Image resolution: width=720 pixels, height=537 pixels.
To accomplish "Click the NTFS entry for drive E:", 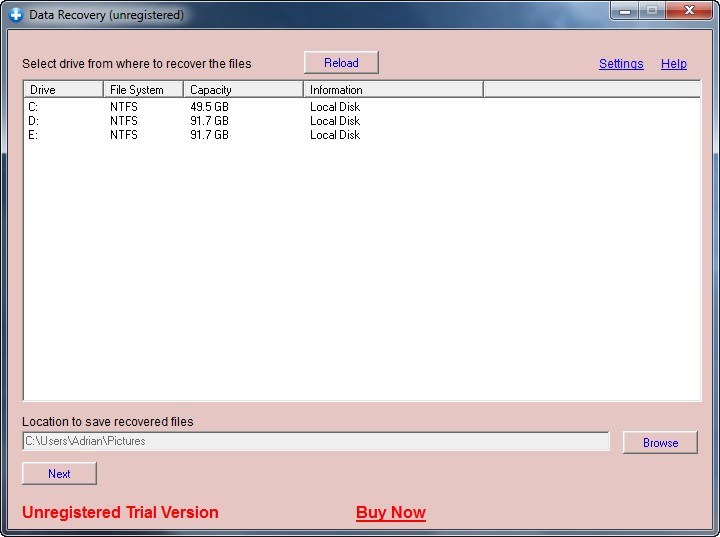I will pos(124,135).
